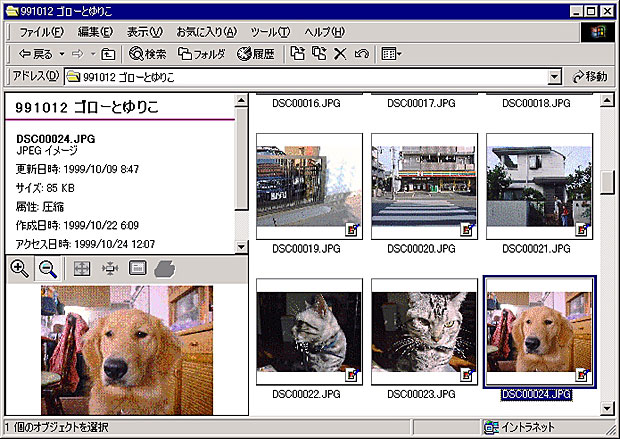The height and width of the screenshot is (439, 620).
Task: Click the info pane scrollbar thumb
Action: 241,158
